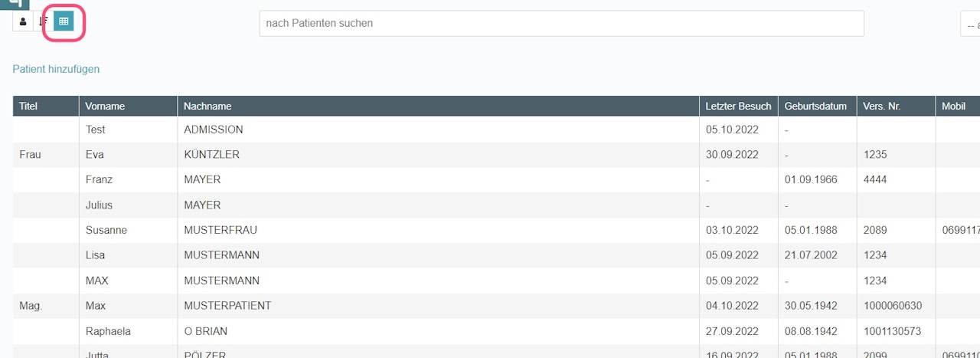Click the sort order icon
980x358 pixels.
click(43, 22)
